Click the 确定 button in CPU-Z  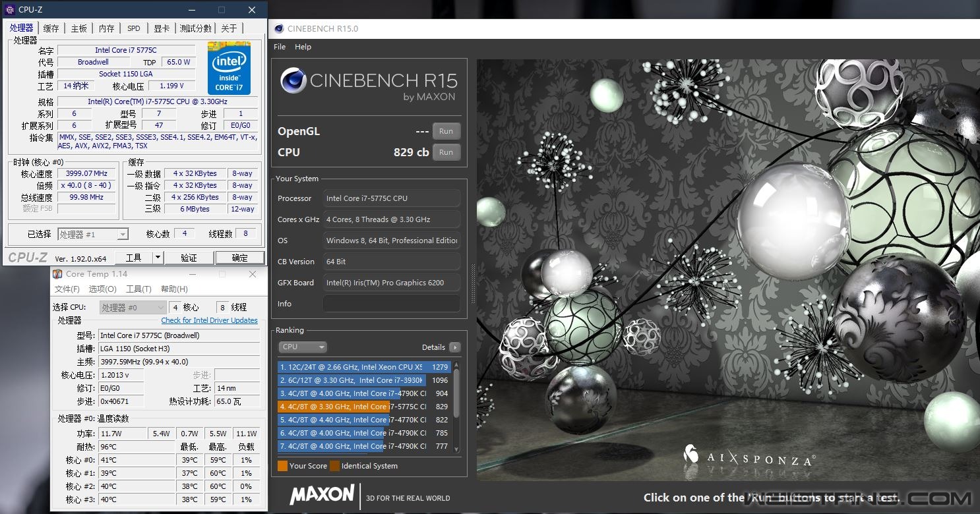pos(240,258)
